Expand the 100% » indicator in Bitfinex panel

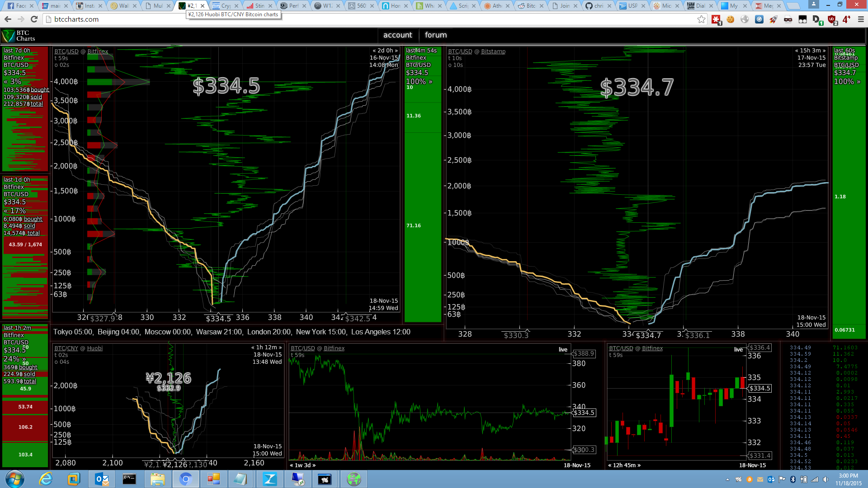(x=419, y=82)
